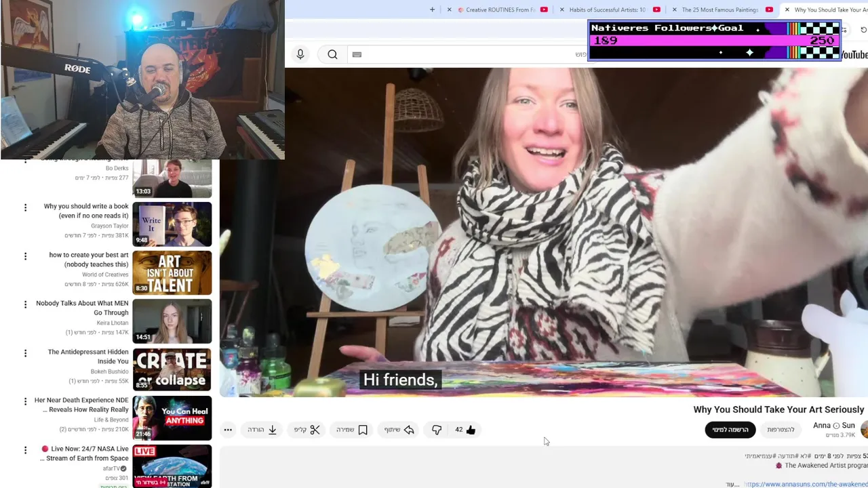Open more actions ellipsis under video
The height and width of the screenshot is (488, 868).
point(228,430)
